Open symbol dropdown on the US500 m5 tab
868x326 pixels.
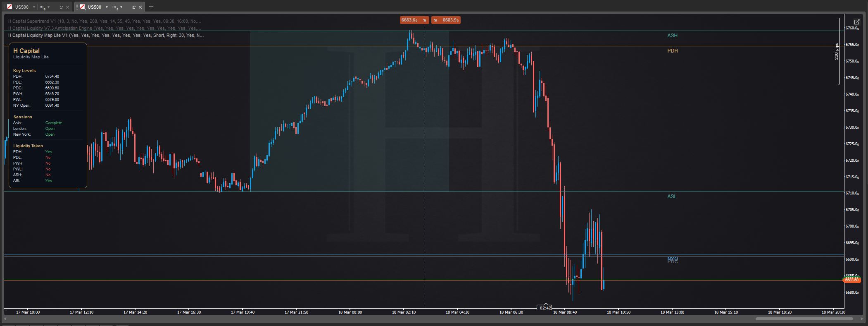click(107, 7)
